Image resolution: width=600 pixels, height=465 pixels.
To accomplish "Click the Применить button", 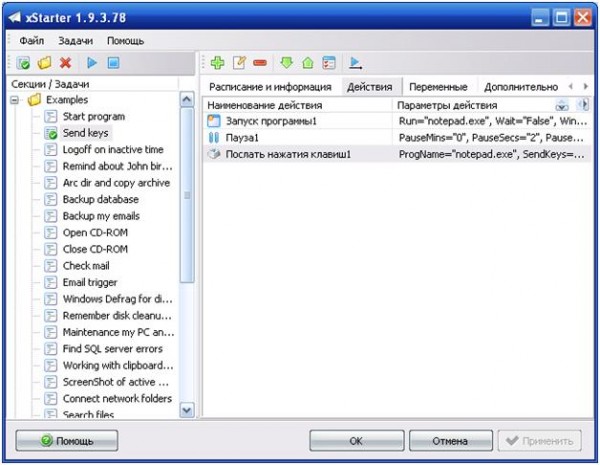I will (x=540, y=441).
